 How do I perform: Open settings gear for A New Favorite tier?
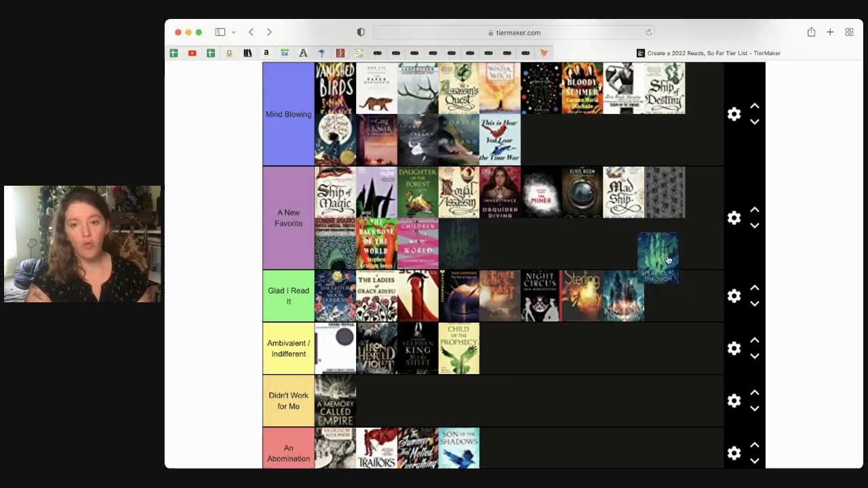pos(734,218)
